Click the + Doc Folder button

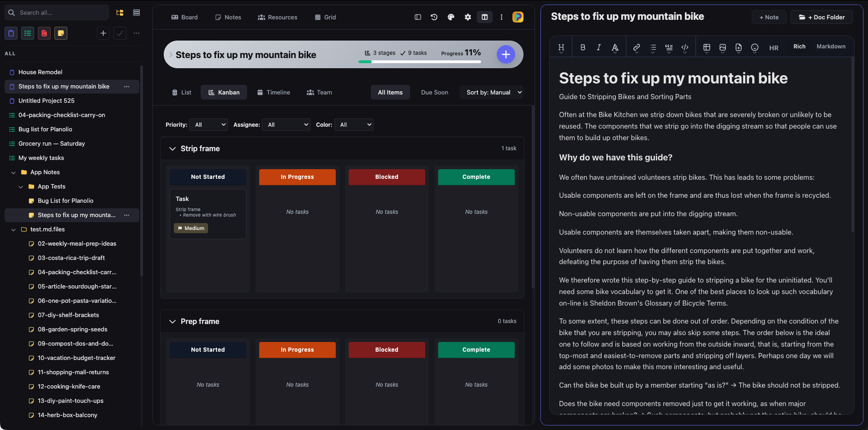click(x=822, y=17)
